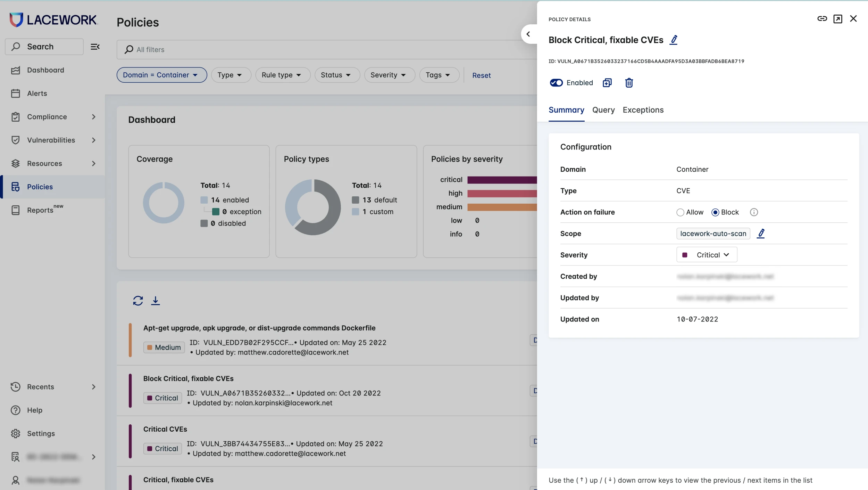This screenshot has height=490, width=868.
Task: Open Vulnerabilities in the sidebar
Action: click(51, 140)
